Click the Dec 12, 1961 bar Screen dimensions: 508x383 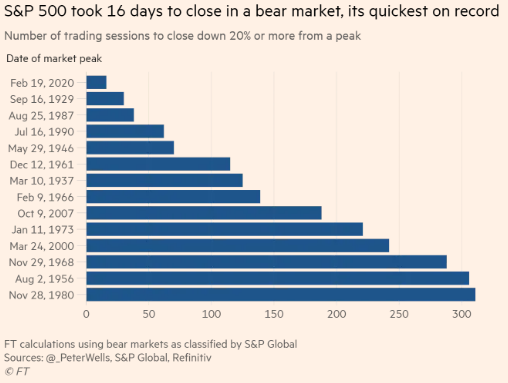click(x=158, y=164)
